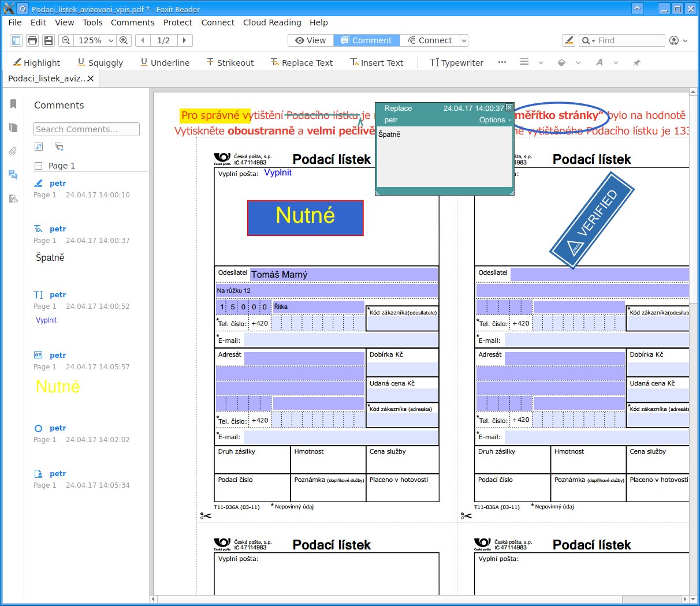Expand the dropdown next to Connect
This screenshot has height=606, width=700.
[x=464, y=40]
